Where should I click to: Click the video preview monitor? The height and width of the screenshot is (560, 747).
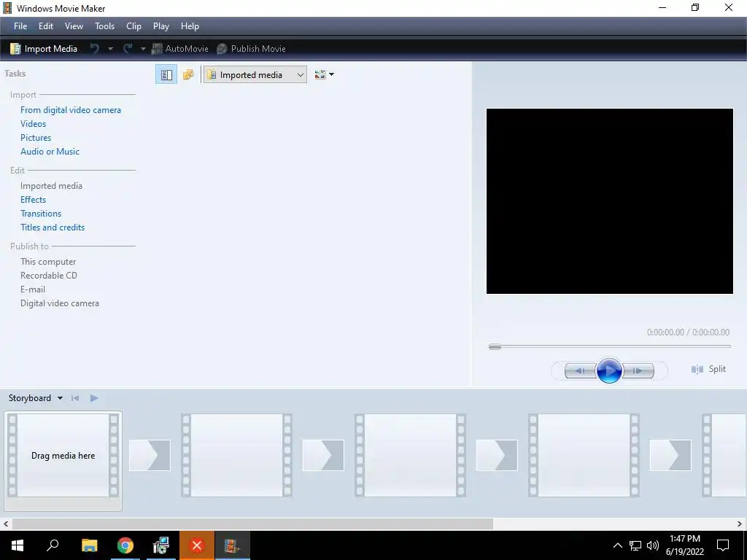[609, 201]
